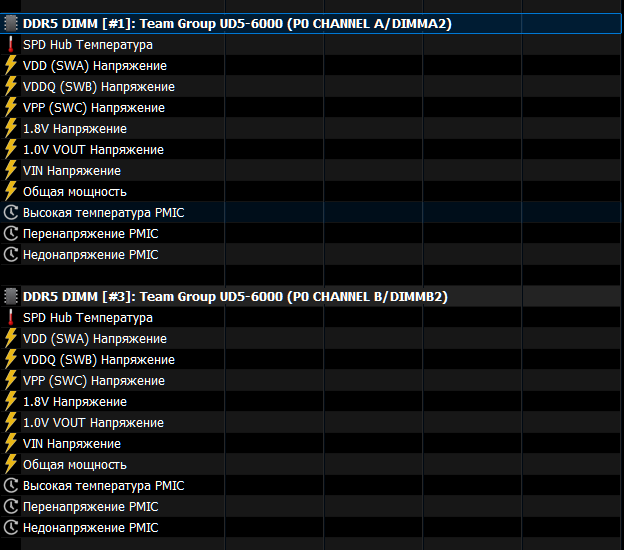This screenshot has height=550, width=624.
Task: Select Перенапряжение PMIC under DIMM #3
Action: tap(90, 507)
